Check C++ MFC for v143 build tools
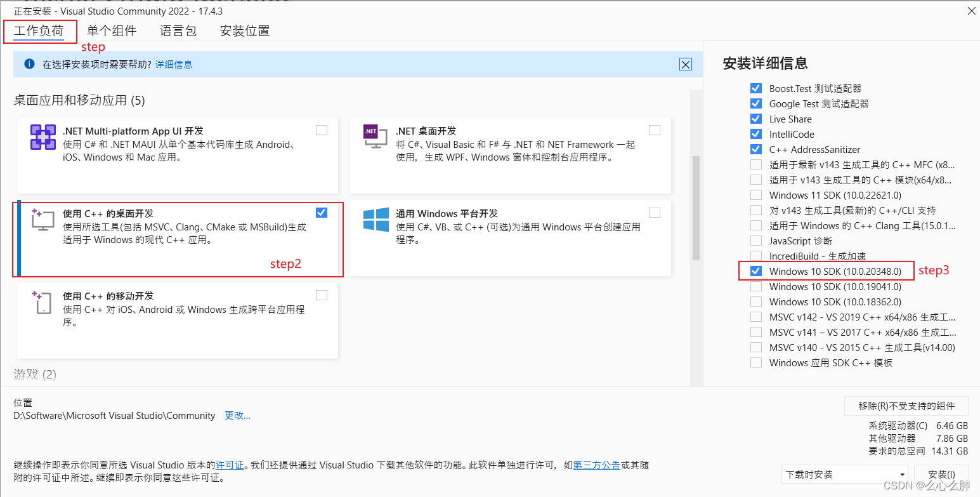 pos(755,164)
